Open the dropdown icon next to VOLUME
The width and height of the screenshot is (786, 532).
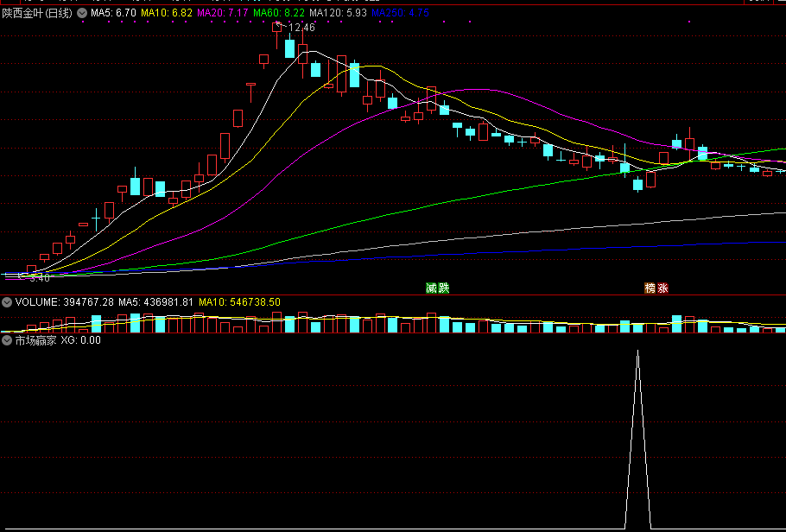[7, 302]
